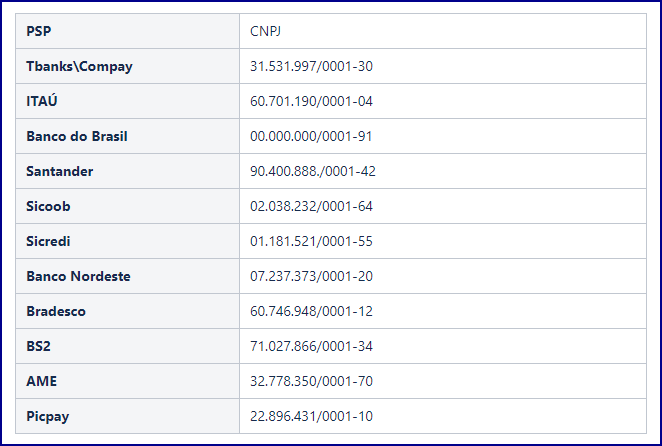The width and height of the screenshot is (662, 446).
Task: Select the Banco Nordeste cell
Action: pos(128,276)
